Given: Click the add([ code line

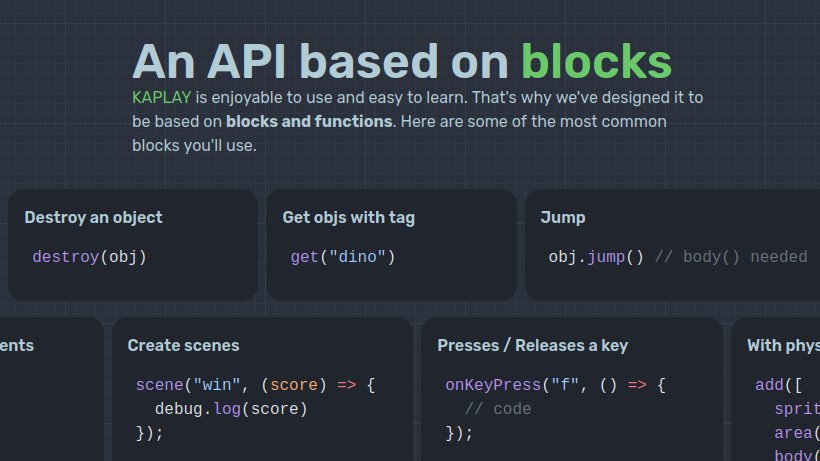Looking at the screenshot, I should (778, 385).
